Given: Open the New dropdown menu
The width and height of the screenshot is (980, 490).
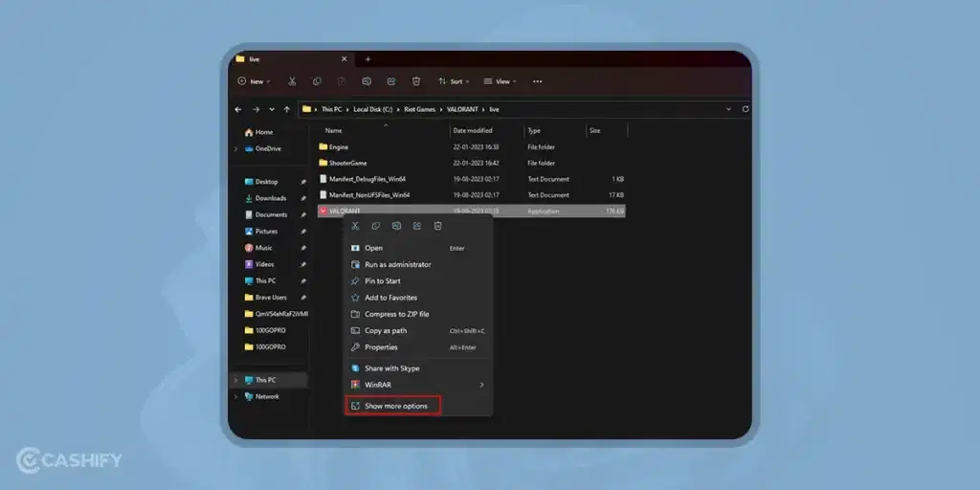Looking at the screenshot, I should click(x=254, y=81).
